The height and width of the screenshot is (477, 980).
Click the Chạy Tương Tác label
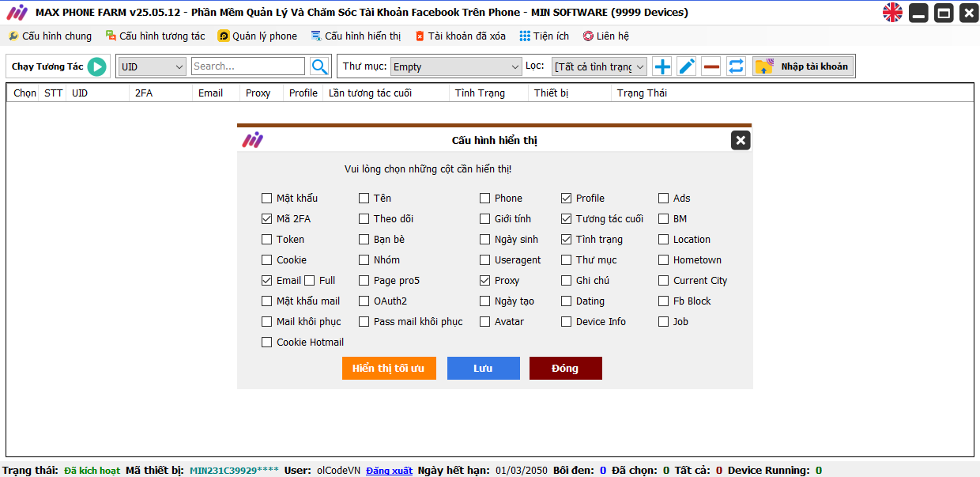coord(47,66)
